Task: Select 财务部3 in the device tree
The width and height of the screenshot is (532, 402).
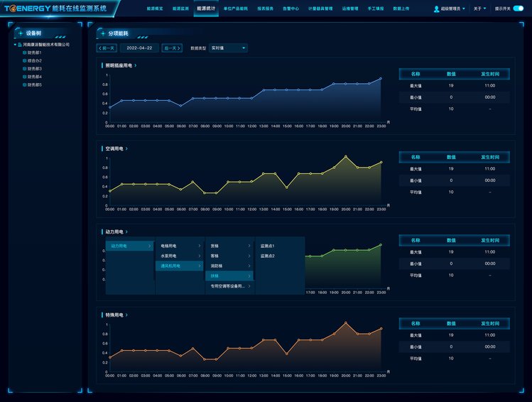Action: [x=36, y=69]
